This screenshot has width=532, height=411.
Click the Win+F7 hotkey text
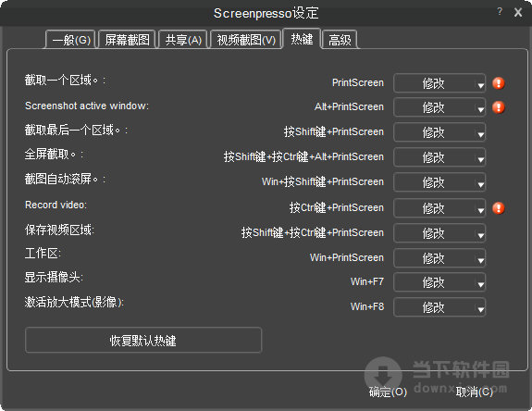tap(367, 281)
